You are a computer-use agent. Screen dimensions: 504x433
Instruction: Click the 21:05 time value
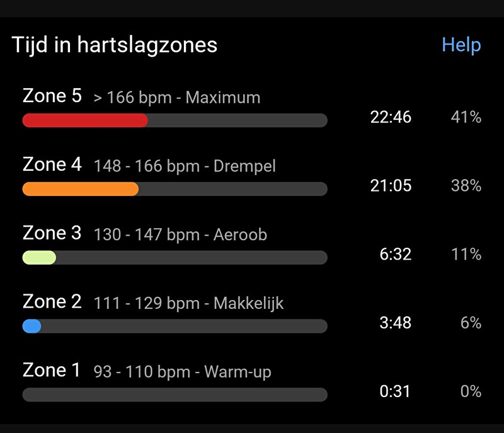click(391, 185)
